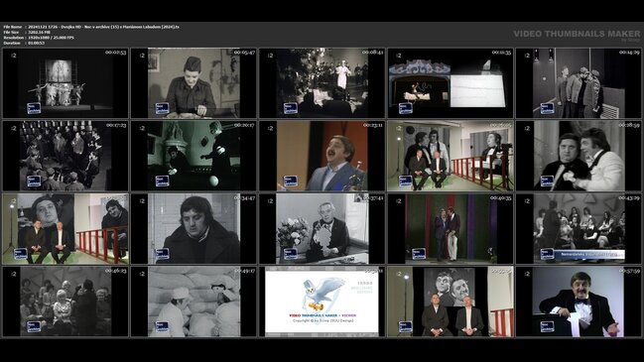Select the singing man thumbnail at 00:23:11

[322, 156]
